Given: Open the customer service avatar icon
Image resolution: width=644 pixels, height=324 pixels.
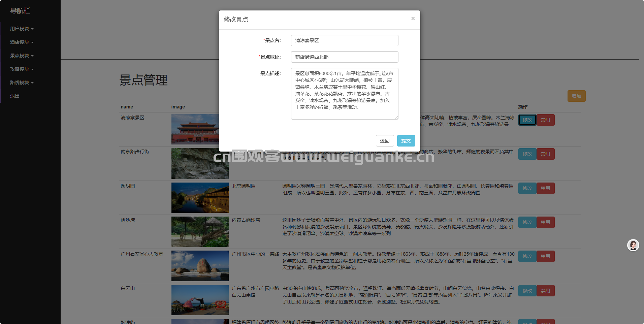Looking at the screenshot, I should [633, 245].
